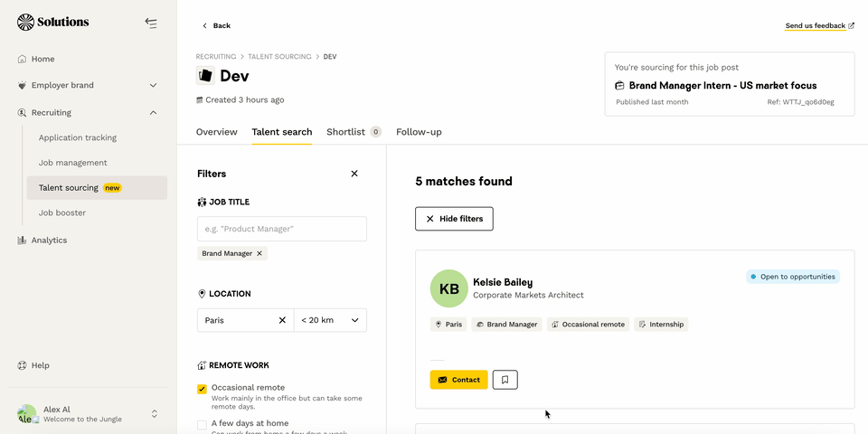Bookmark Kelsie Bailey's profile
The image size is (868, 434).
[505, 380]
